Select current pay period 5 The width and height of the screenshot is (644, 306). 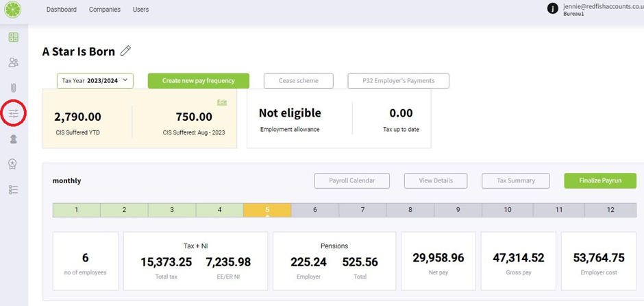tap(267, 210)
